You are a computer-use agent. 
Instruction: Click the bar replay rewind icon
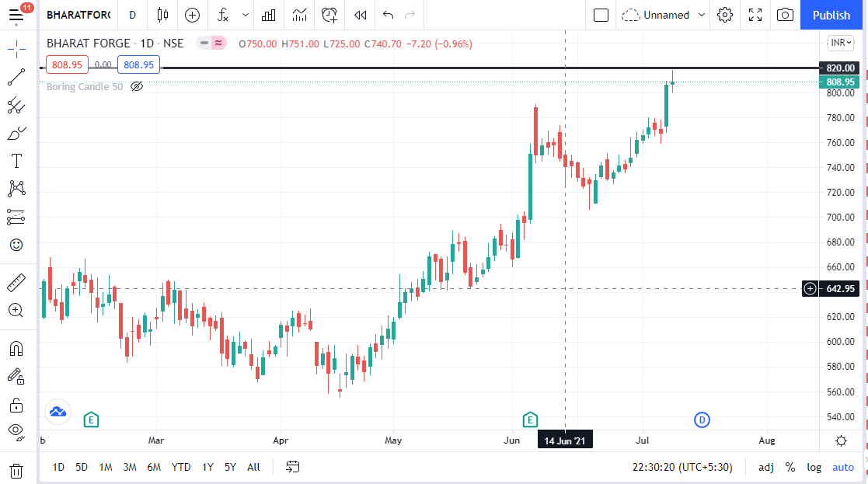coord(360,15)
